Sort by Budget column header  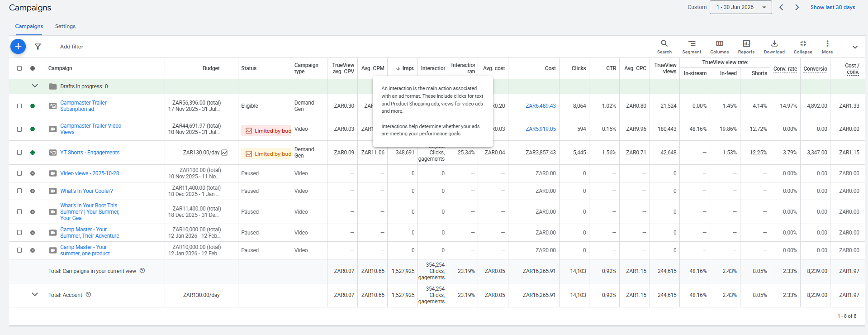coord(211,68)
